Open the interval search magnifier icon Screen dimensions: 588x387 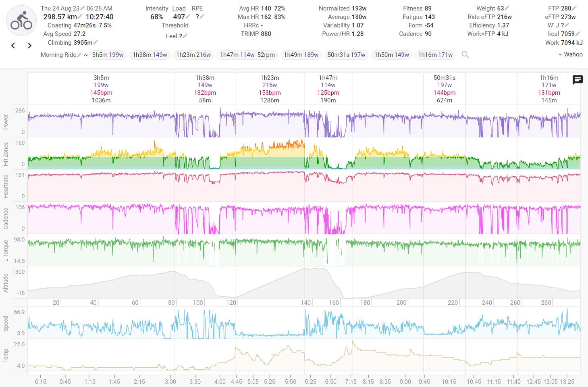(x=465, y=55)
